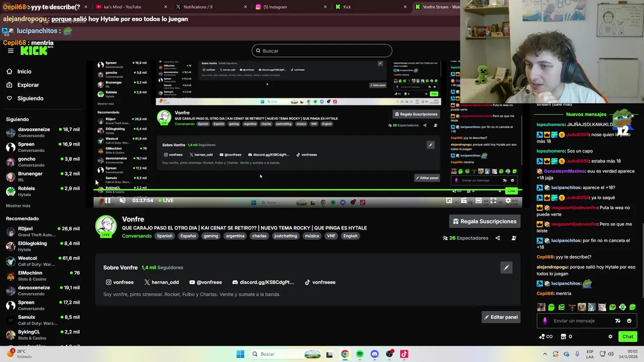Viewport: 644px width, 362px height.
Task: Edit the Sobre Vonfre section with the pencil
Action: (506, 267)
